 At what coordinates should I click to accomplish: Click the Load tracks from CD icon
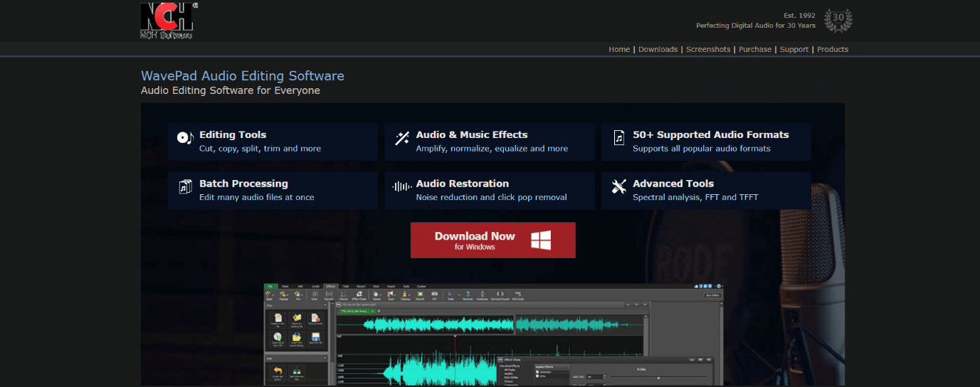[278, 339]
